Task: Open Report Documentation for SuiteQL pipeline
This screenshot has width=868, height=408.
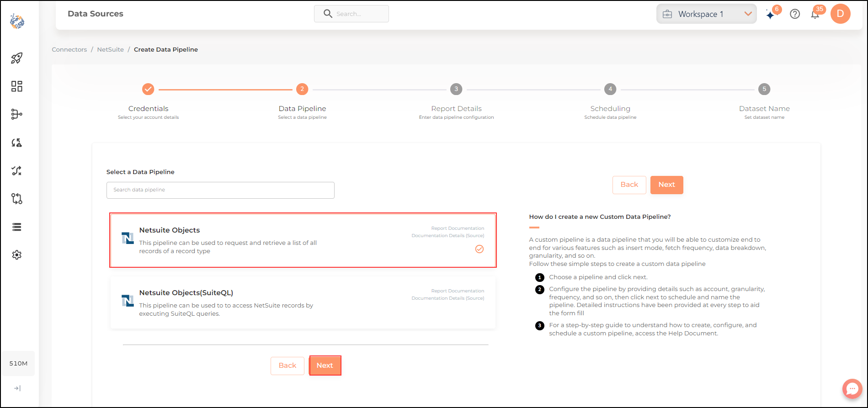Action: 458,291
